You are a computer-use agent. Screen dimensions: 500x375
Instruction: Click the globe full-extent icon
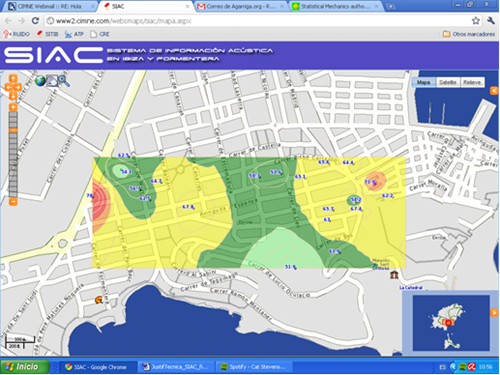click(40, 81)
